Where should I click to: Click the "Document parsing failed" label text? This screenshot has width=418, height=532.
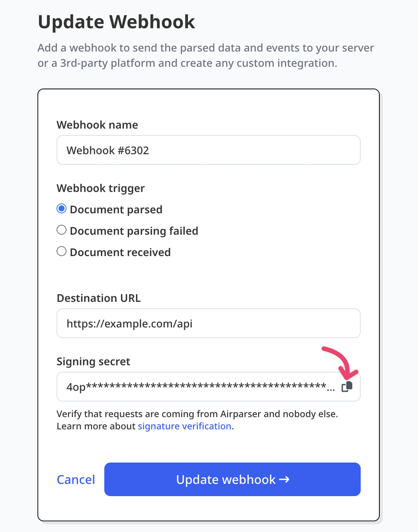click(x=134, y=231)
